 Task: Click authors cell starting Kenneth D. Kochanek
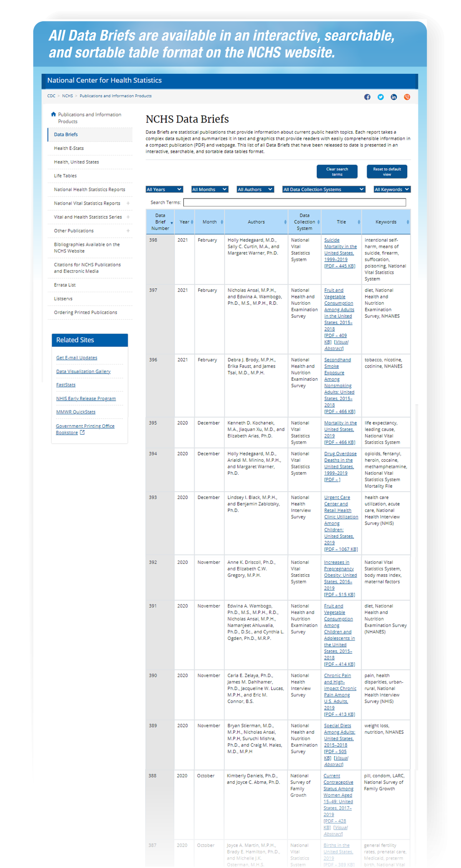click(256, 433)
